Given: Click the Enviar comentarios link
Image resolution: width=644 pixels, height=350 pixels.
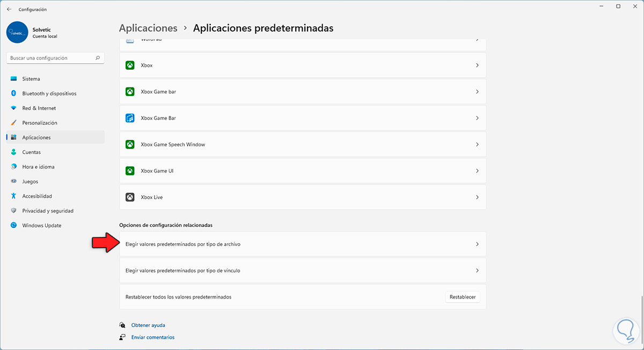Looking at the screenshot, I should [x=153, y=337].
